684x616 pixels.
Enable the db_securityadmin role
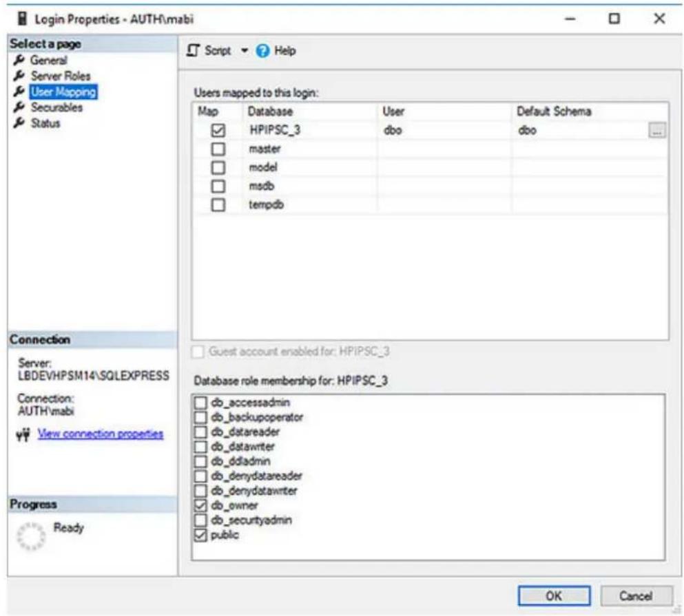200,520
